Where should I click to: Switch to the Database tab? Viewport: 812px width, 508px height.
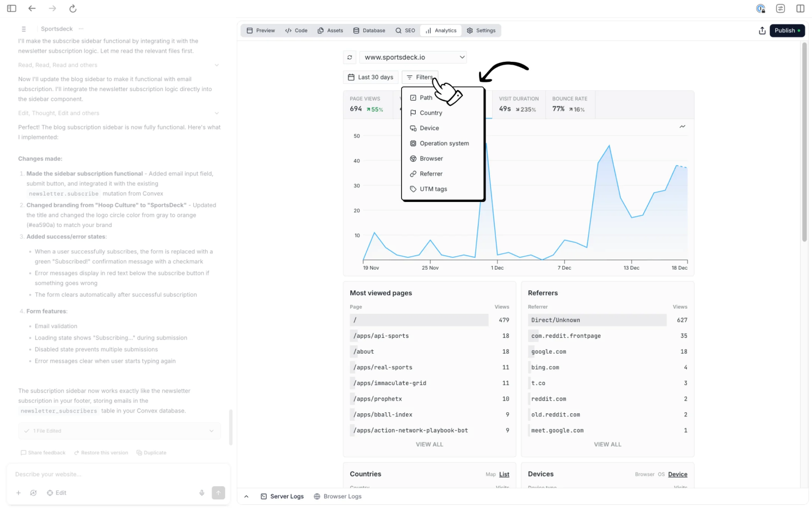(x=369, y=30)
